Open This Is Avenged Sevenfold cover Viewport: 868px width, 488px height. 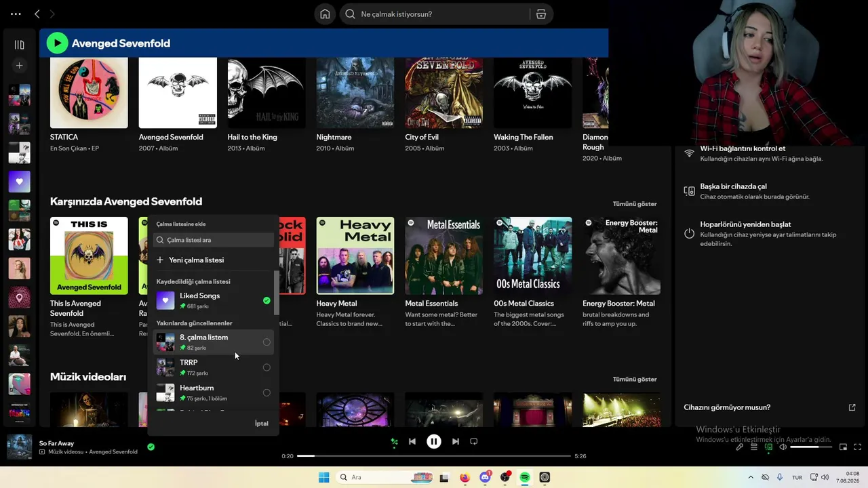[x=89, y=256]
